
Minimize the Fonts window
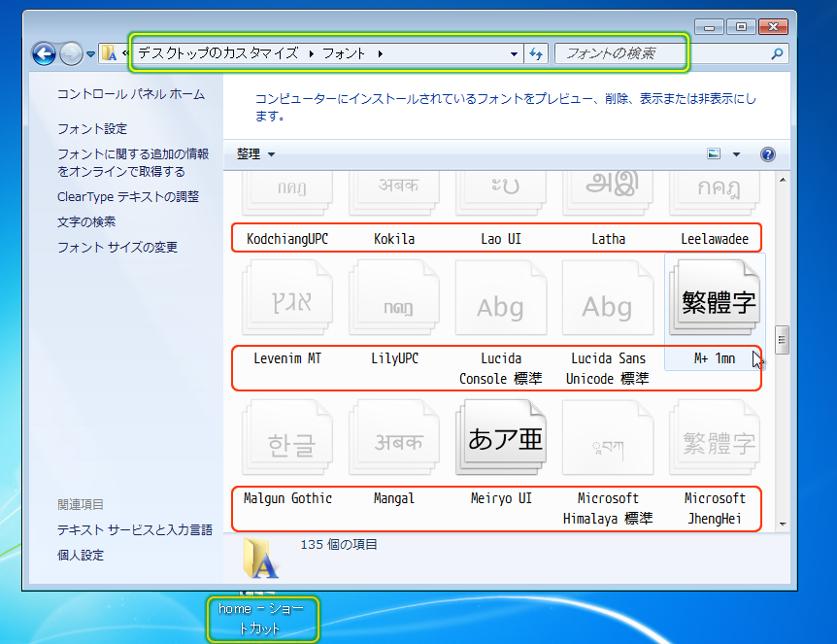point(710,26)
